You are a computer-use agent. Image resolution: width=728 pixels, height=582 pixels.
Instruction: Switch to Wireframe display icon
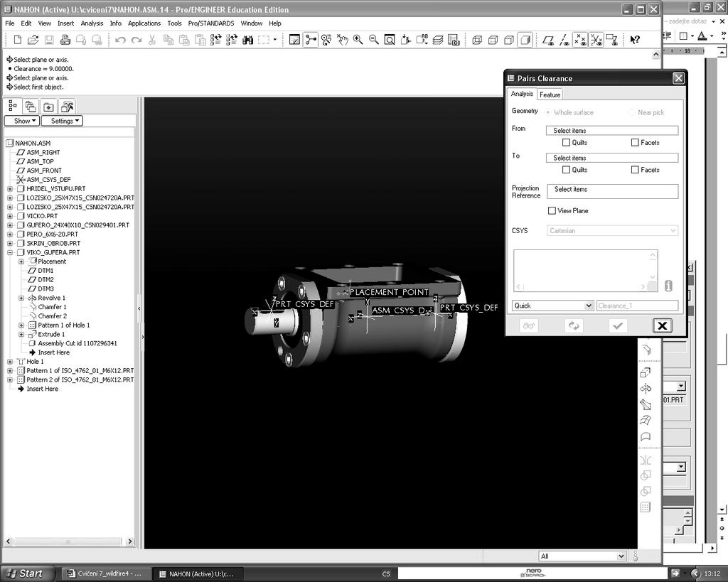pyautogui.click(x=477, y=40)
